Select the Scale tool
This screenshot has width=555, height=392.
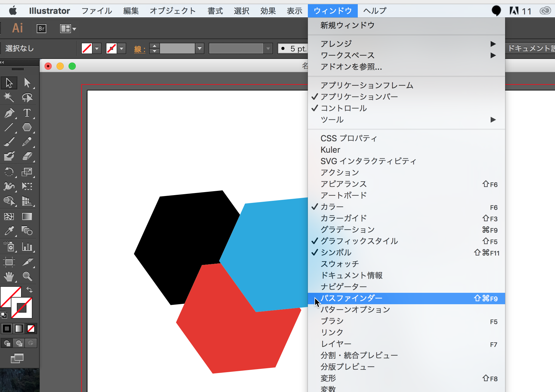point(27,172)
